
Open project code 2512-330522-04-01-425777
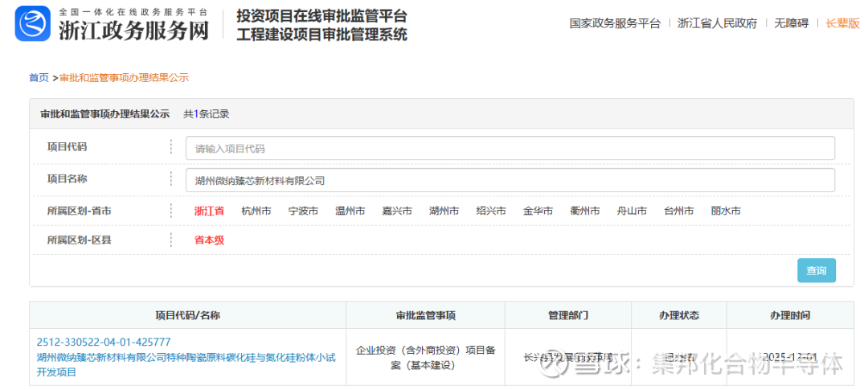pos(104,342)
